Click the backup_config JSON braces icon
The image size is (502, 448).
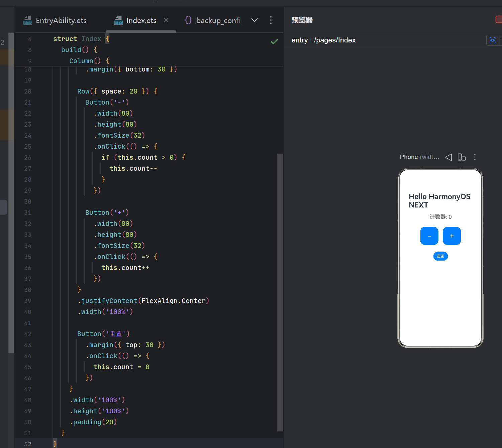[188, 20]
